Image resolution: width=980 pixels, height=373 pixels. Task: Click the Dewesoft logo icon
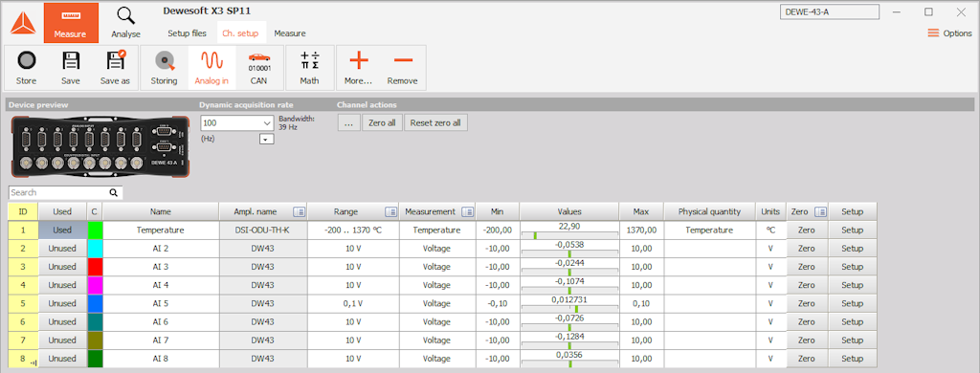pos(23,23)
